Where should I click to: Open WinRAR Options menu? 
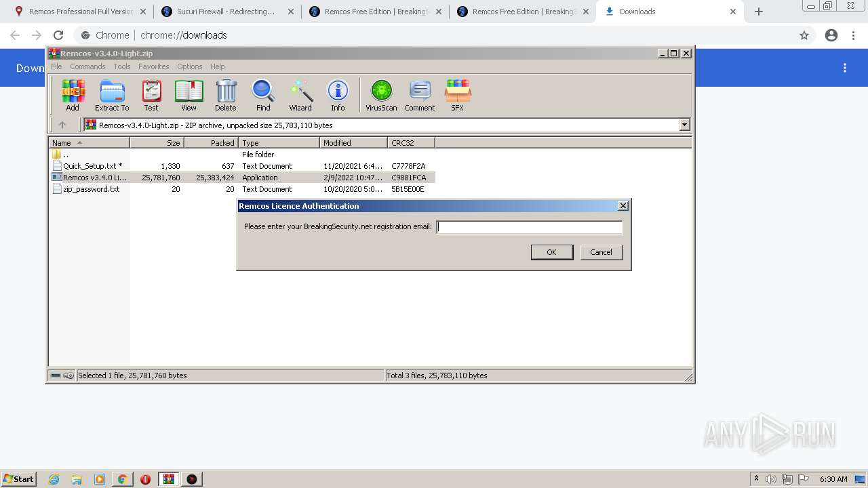tap(190, 66)
